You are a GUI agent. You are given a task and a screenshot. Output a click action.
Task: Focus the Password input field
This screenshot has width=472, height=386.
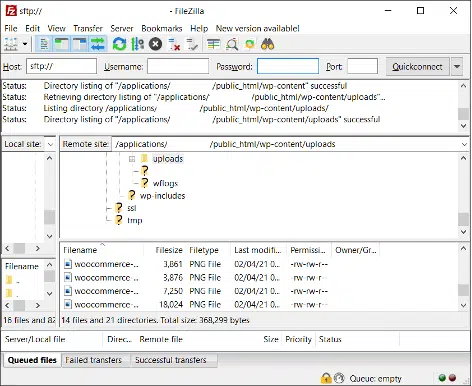coord(288,66)
